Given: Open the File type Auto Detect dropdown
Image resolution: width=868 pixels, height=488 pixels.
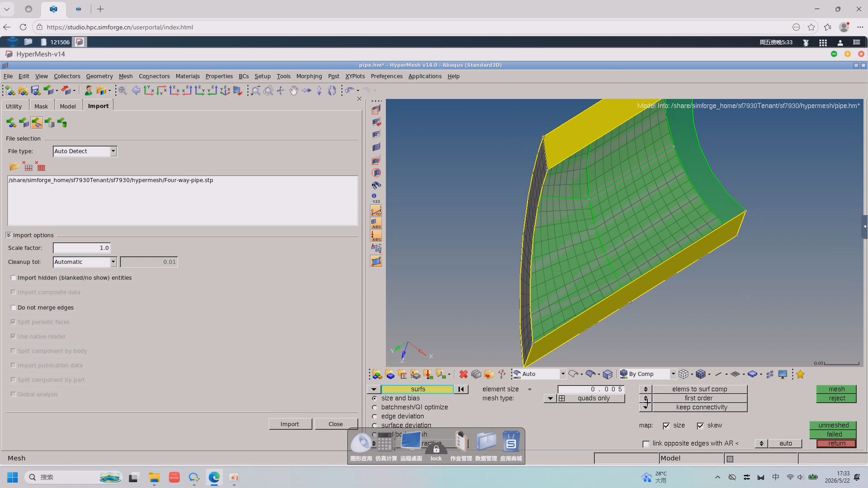Looking at the screenshot, I should point(85,151).
